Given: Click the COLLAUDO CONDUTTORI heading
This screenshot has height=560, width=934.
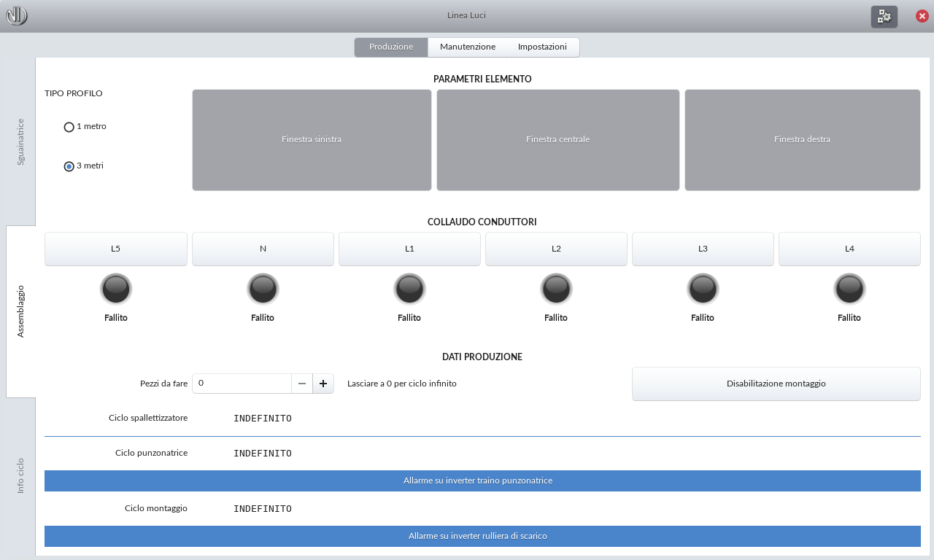Looking at the screenshot, I should coord(482,222).
